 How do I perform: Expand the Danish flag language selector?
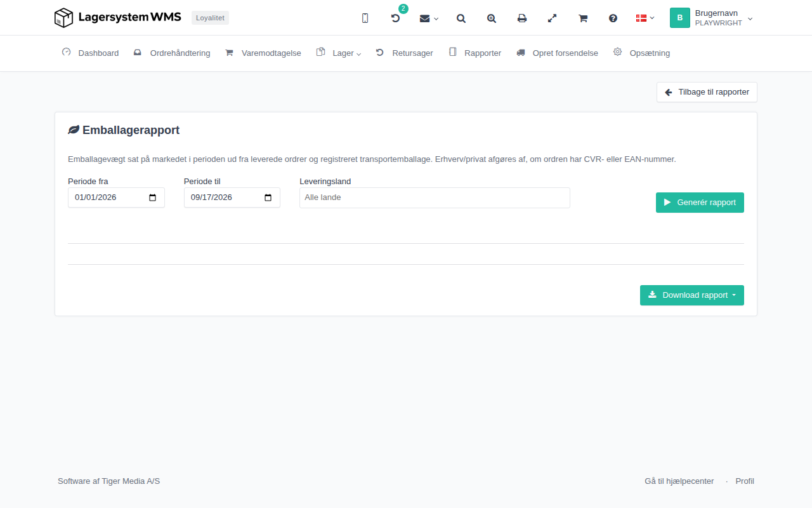point(645,18)
